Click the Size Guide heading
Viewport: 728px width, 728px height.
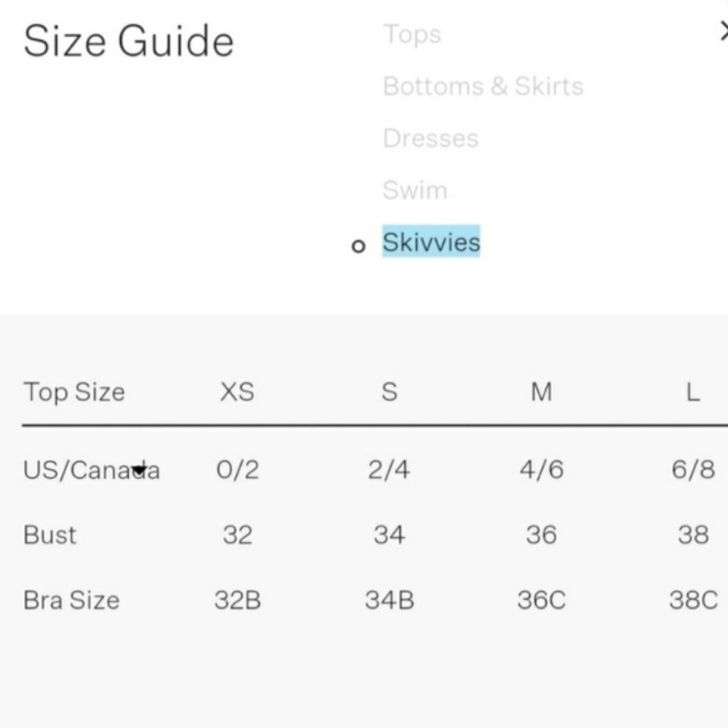click(128, 41)
